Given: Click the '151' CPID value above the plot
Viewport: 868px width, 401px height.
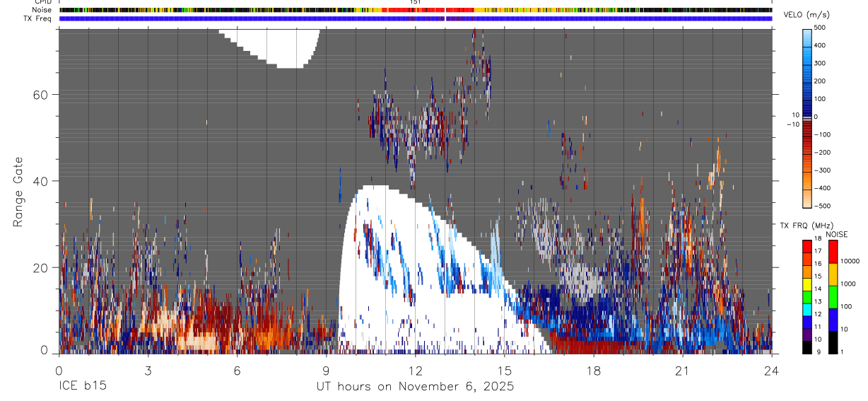Looking at the screenshot, I should [x=416, y=2].
